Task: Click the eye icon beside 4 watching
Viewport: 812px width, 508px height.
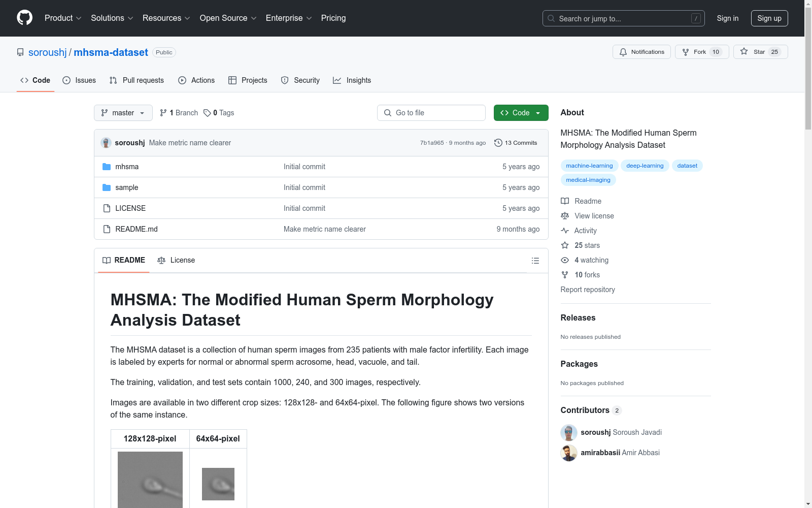Action: tap(565, 260)
